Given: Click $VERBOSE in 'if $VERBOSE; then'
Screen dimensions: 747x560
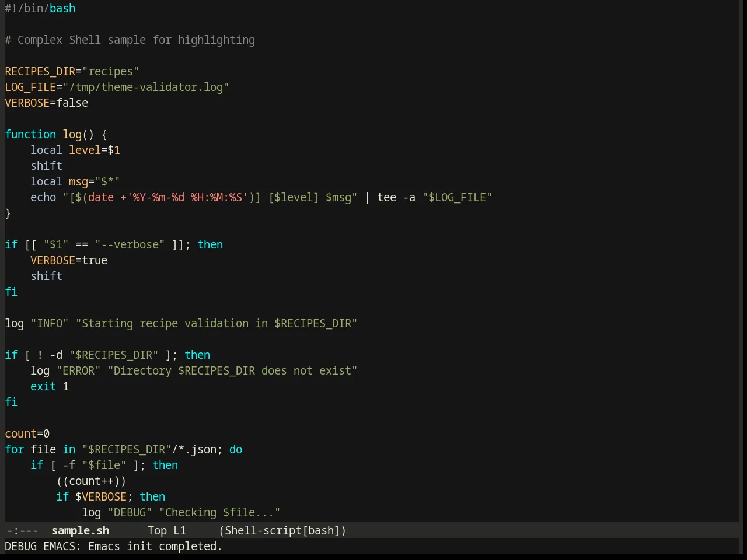Looking at the screenshot, I should 101,496.
